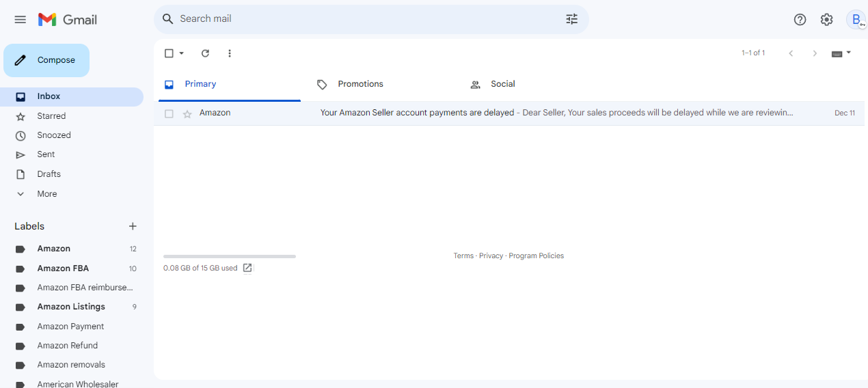868x388 pixels.
Task: Create new label plus icon
Action: click(133, 226)
